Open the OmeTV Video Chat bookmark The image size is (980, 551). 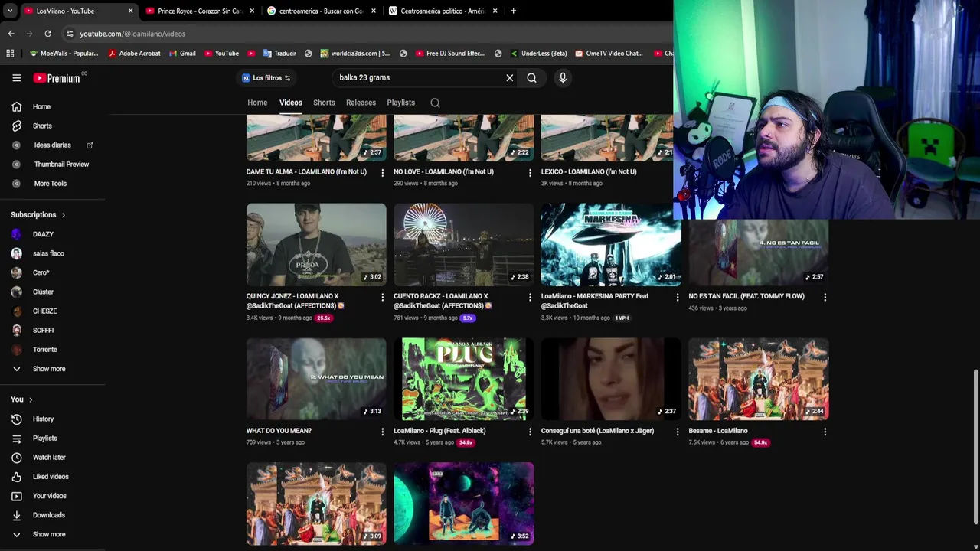coord(608,54)
